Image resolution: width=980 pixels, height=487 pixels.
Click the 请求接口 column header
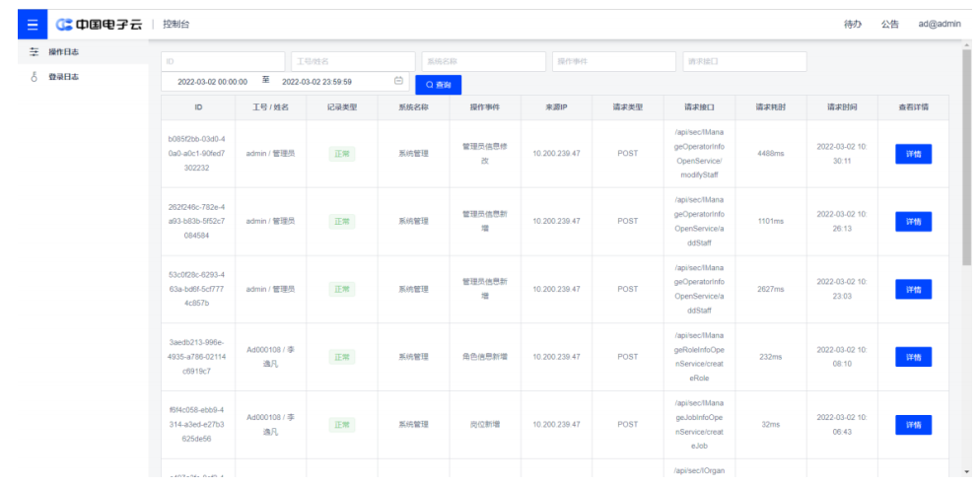coord(699,107)
